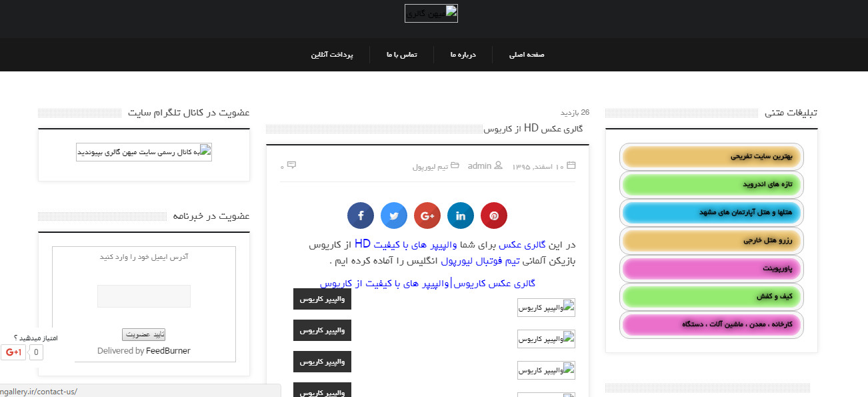Pin the post with the Pinterest icon
This screenshot has width=868, height=397.
click(x=494, y=216)
